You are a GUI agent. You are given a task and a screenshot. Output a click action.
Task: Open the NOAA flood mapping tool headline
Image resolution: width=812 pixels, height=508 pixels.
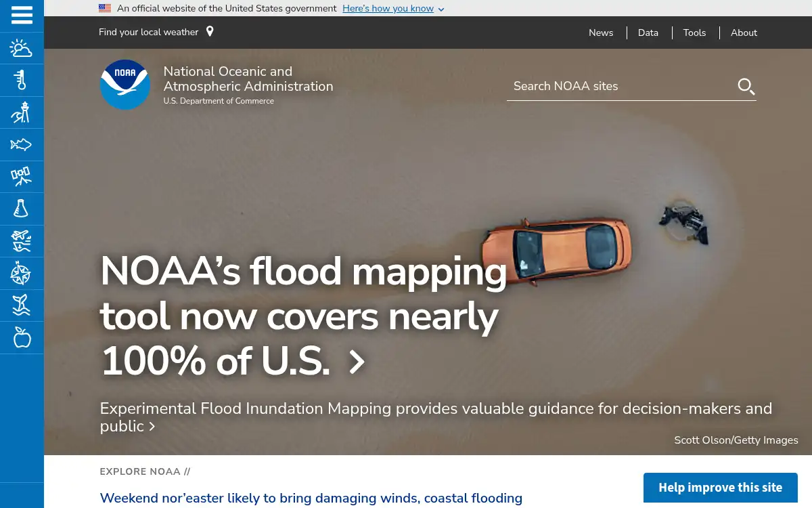303,316
